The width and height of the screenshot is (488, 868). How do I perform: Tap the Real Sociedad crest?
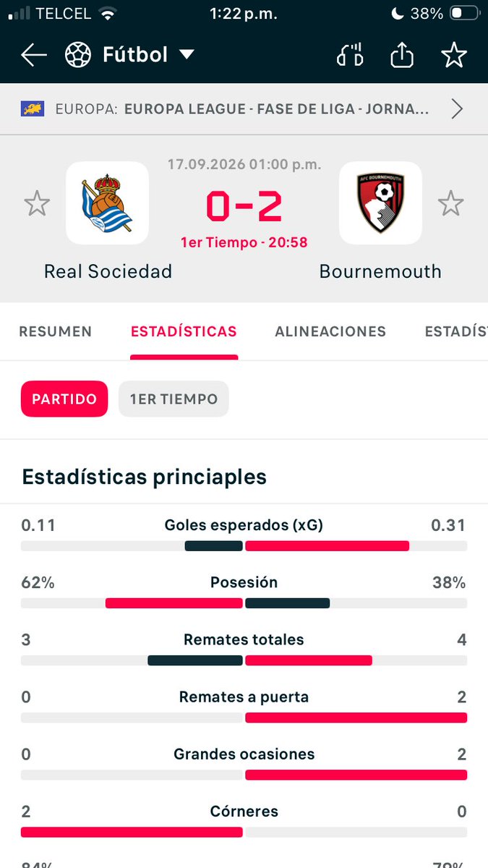tap(107, 203)
